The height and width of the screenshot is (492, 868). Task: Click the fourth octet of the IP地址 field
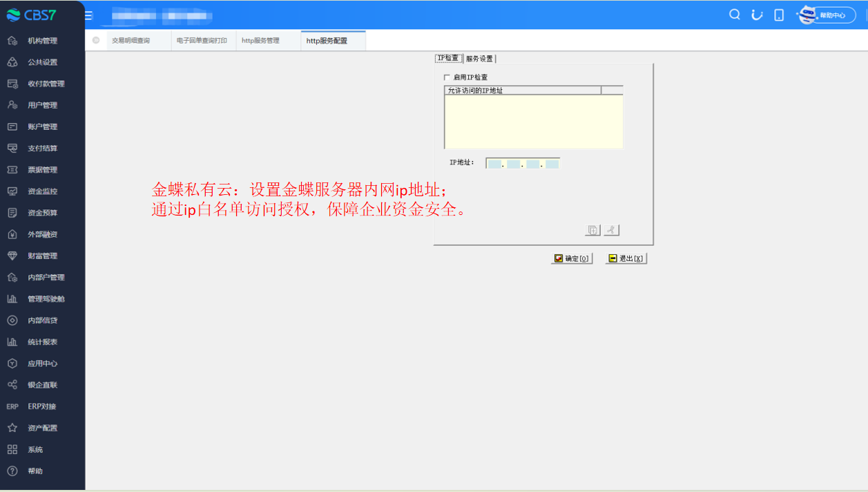[x=551, y=164]
